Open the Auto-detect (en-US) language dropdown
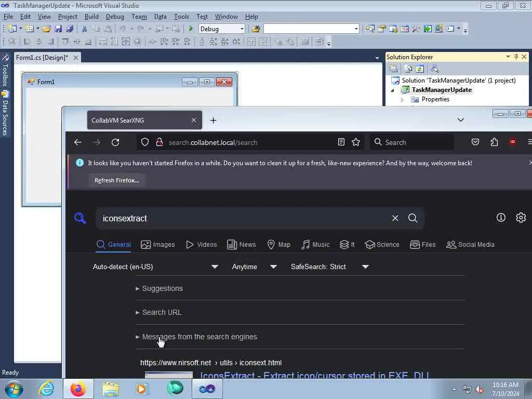The image size is (532, 399). [155, 267]
